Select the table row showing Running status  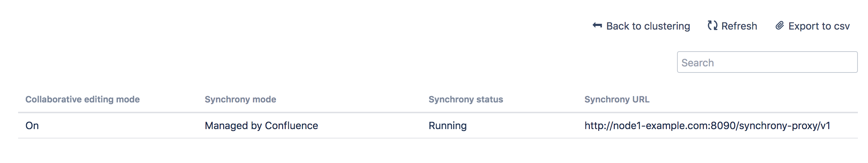pyautogui.click(x=362, y=125)
